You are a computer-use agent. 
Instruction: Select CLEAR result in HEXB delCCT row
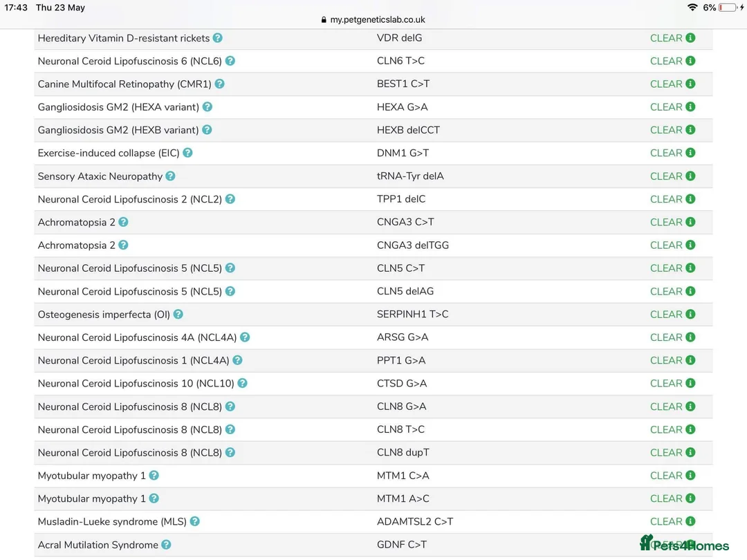pos(666,130)
